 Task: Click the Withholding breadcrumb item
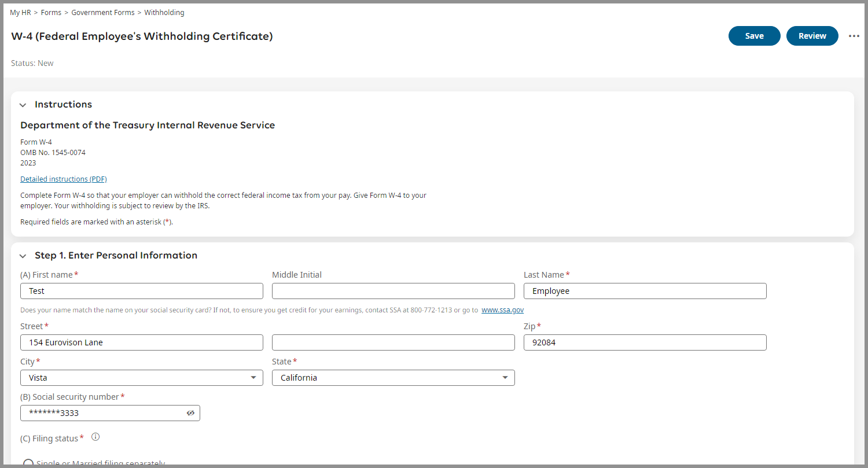[x=164, y=12]
